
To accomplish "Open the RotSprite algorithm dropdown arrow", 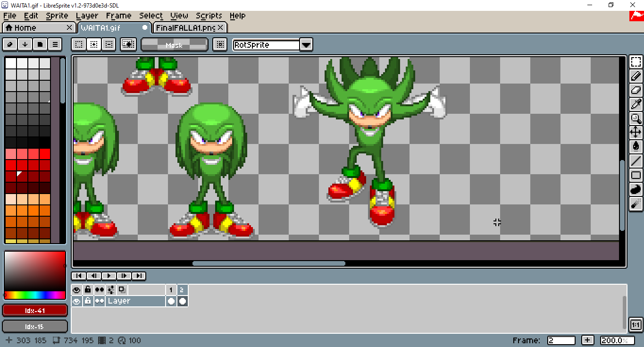I will 306,45.
